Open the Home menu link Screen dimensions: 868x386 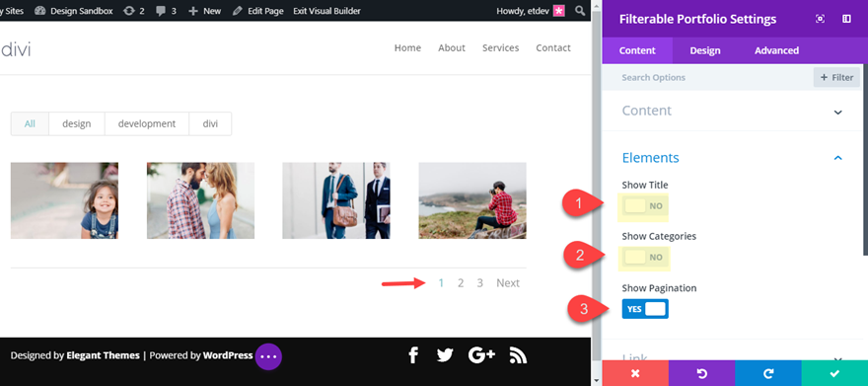407,48
